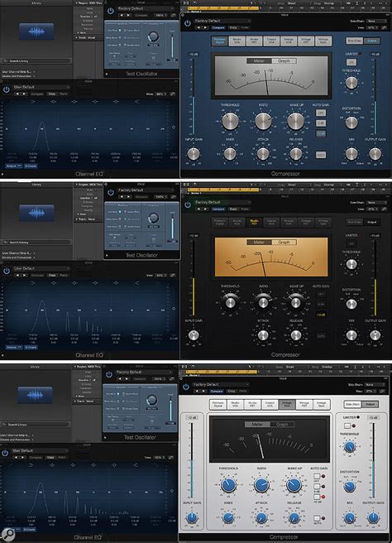Screen dimensions: 392x543
Task: Click the yellow cycle region above the blue compressor
Action: coord(224,7)
